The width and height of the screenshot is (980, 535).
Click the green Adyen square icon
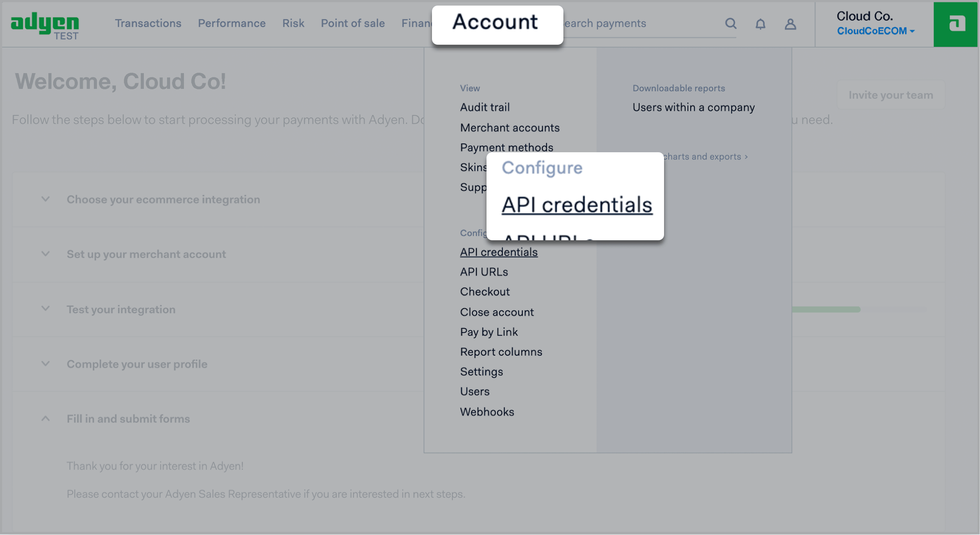pos(955,24)
